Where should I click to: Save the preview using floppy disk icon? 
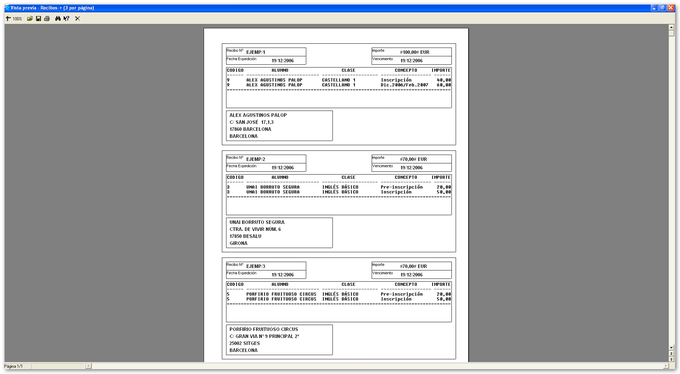(39, 19)
